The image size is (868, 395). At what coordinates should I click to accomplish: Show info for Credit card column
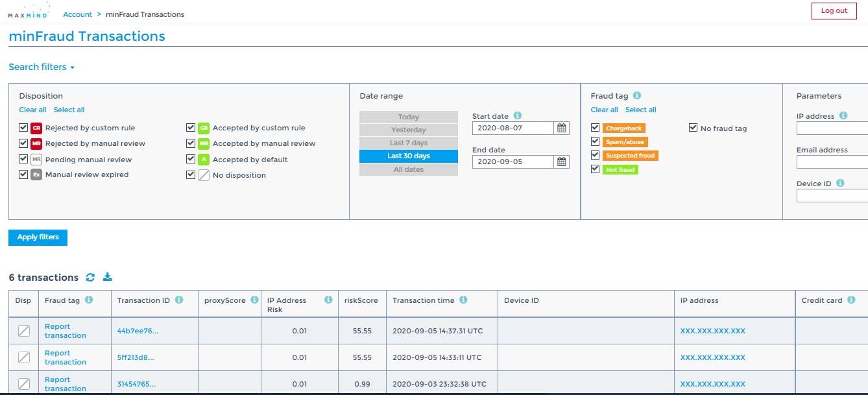tap(851, 300)
